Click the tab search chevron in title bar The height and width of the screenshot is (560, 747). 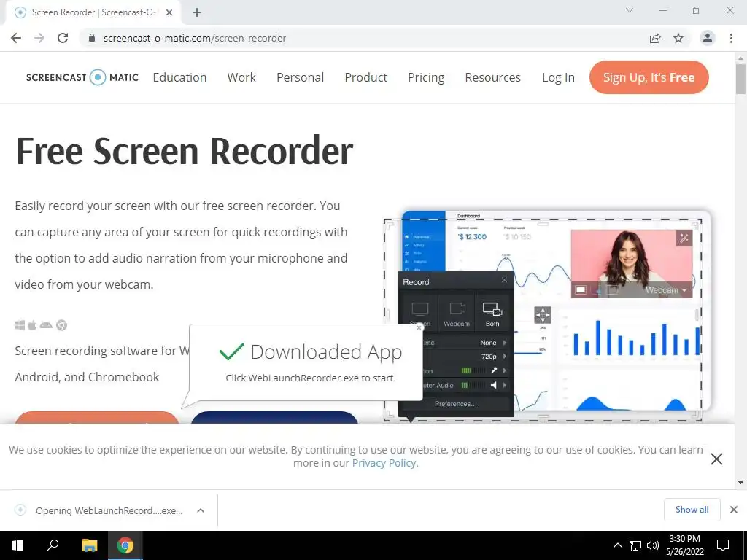(630, 10)
